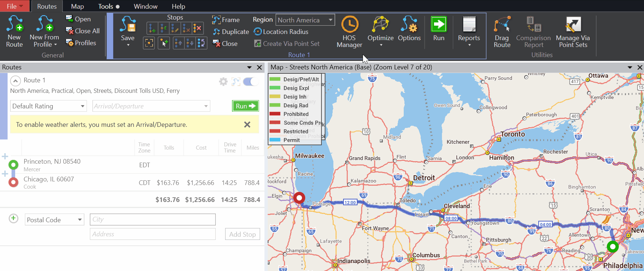This screenshot has width=644, height=271.
Task: Expand the Optimize dropdown arrow
Action: pos(381,45)
